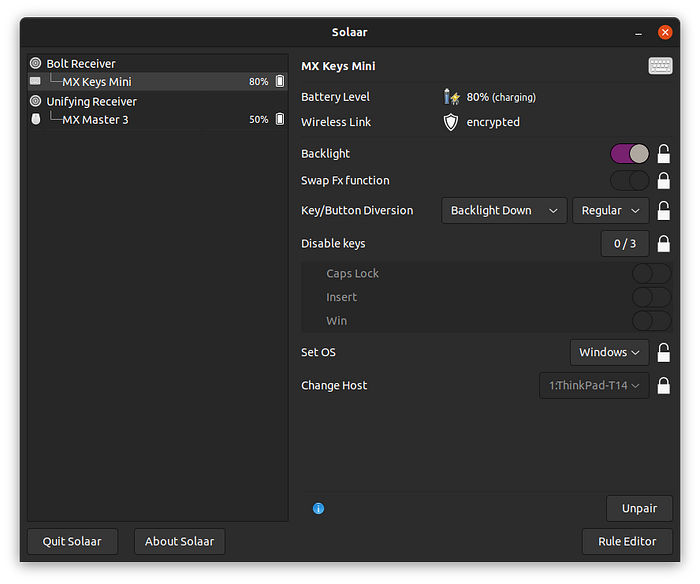Collapse the Disable keys 0 / 3 list
700x584 pixels.
point(625,244)
